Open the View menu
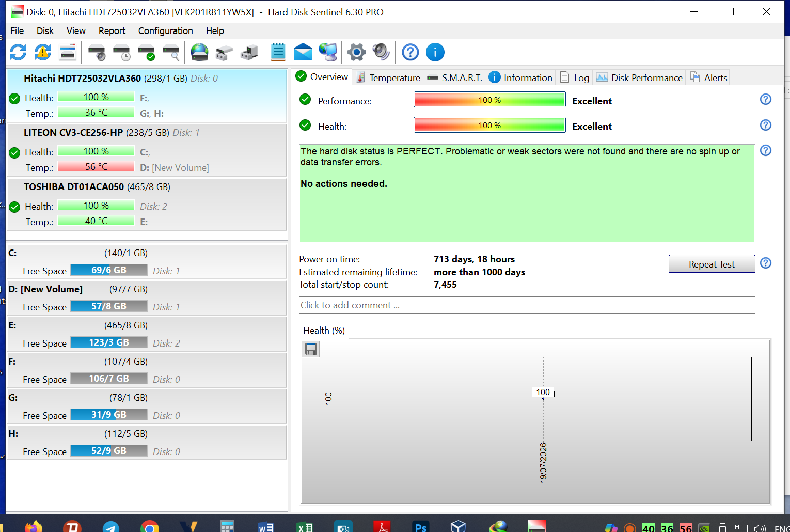This screenshot has width=790, height=532. coord(76,31)
